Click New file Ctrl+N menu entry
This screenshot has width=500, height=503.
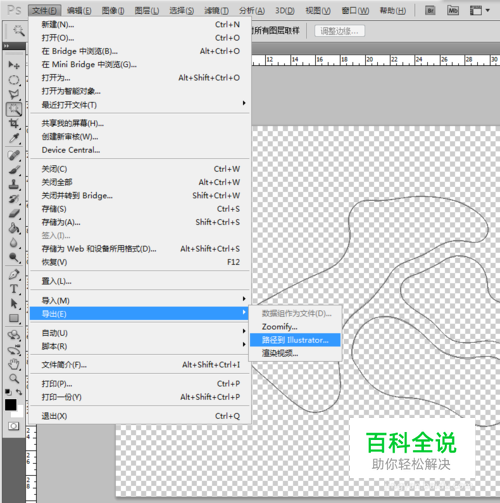point(140,24)
